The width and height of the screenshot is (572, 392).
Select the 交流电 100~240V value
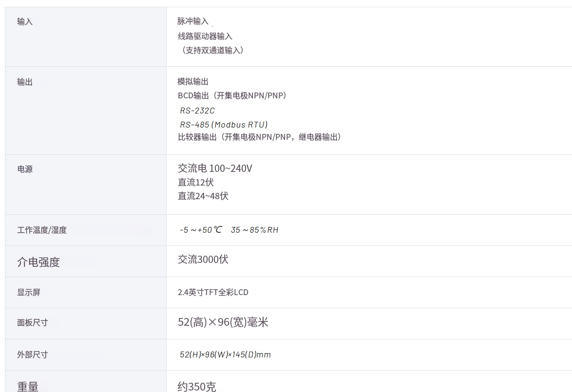click(x=215, y=168)
